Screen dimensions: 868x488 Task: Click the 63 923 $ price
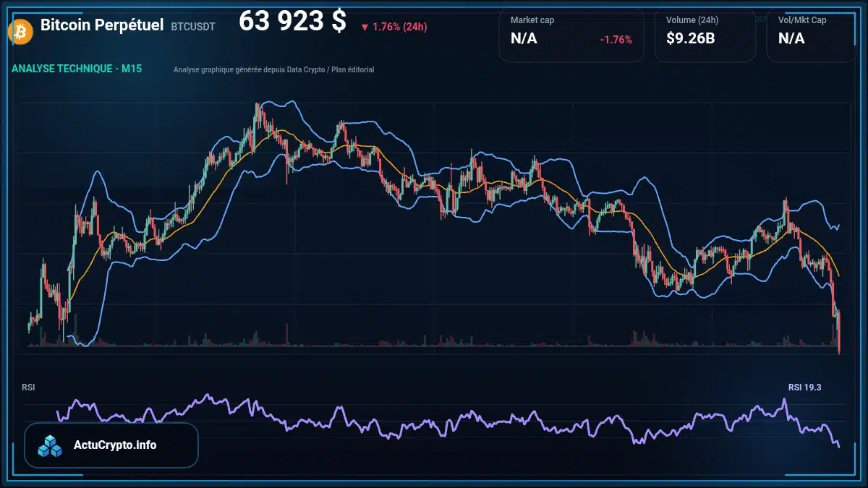292,22
